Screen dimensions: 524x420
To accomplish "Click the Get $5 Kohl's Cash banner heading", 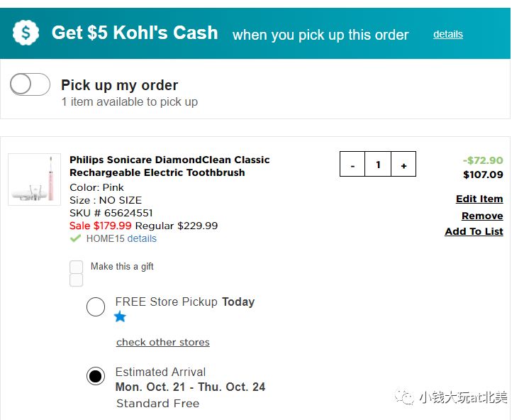I will point(135,33).
